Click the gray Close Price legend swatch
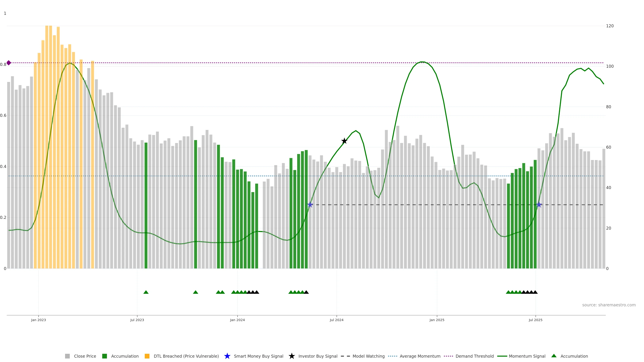644x362 pixels. tap(67, 356)
